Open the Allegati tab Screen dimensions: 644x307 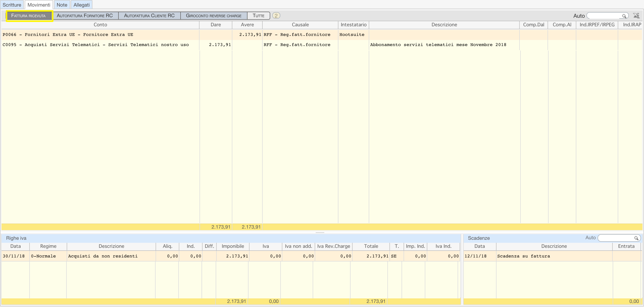click(82, 5)
